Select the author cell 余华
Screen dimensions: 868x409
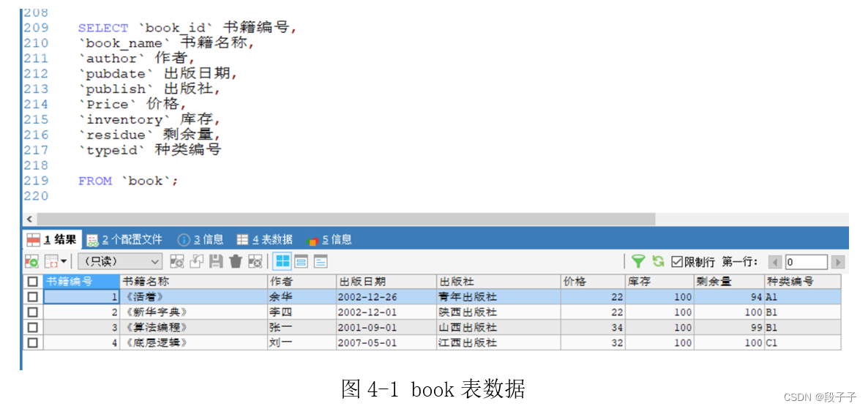[302, 297]
